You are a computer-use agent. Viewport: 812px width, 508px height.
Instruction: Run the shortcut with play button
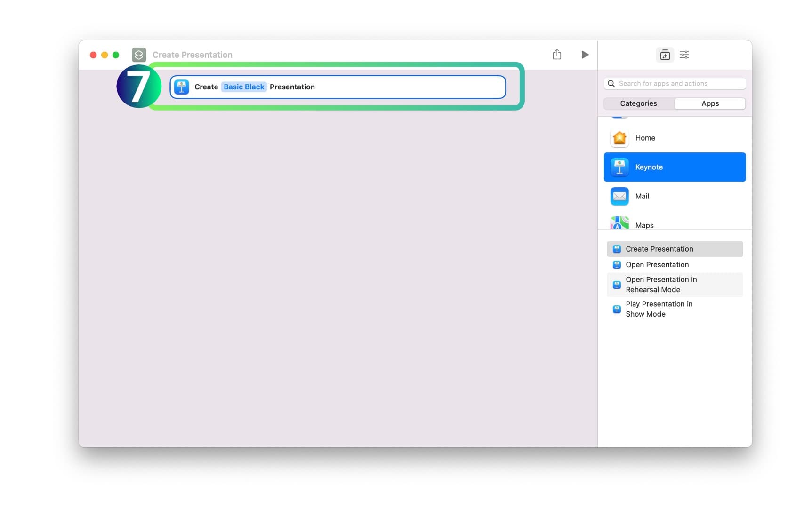(585, 55)
